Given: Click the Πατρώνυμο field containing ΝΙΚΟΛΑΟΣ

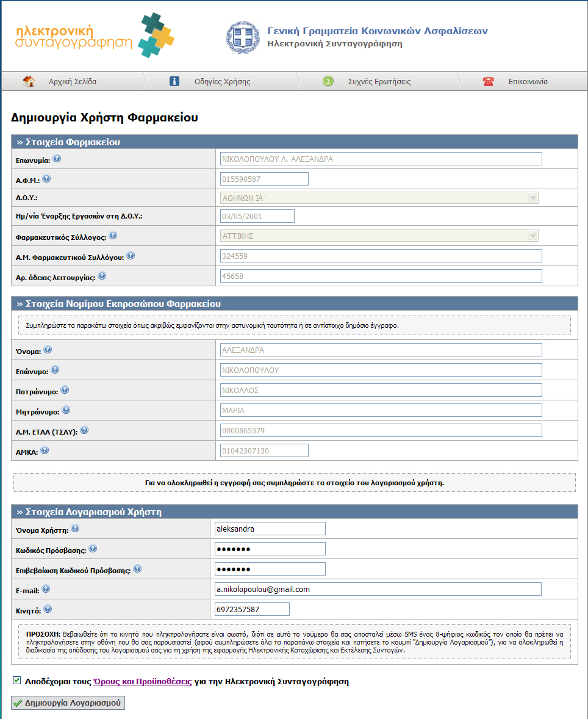Looking at the screenshot, I should coord(381,390).
